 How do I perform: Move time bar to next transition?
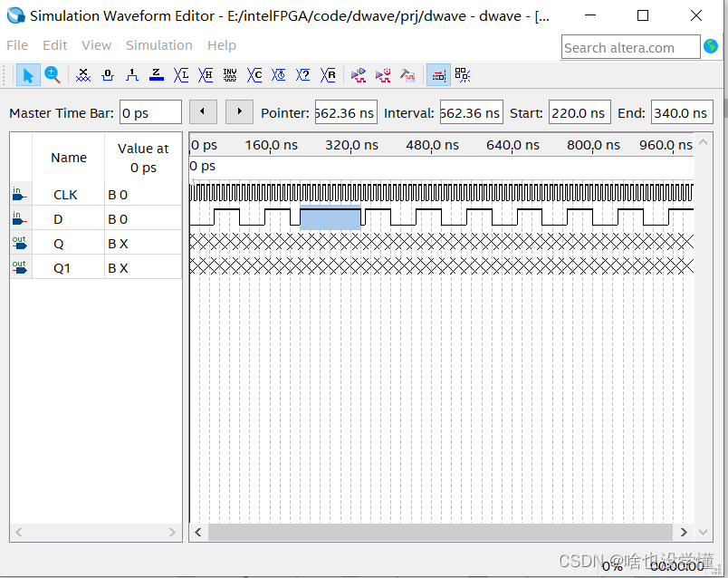pos(239,112)
